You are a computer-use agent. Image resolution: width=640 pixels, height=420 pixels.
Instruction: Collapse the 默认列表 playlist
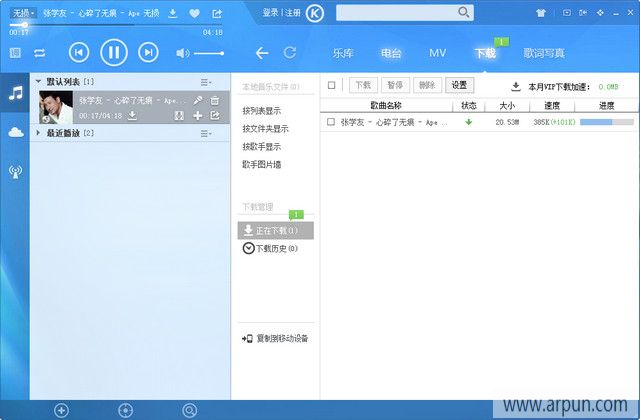tap(38, 82)
